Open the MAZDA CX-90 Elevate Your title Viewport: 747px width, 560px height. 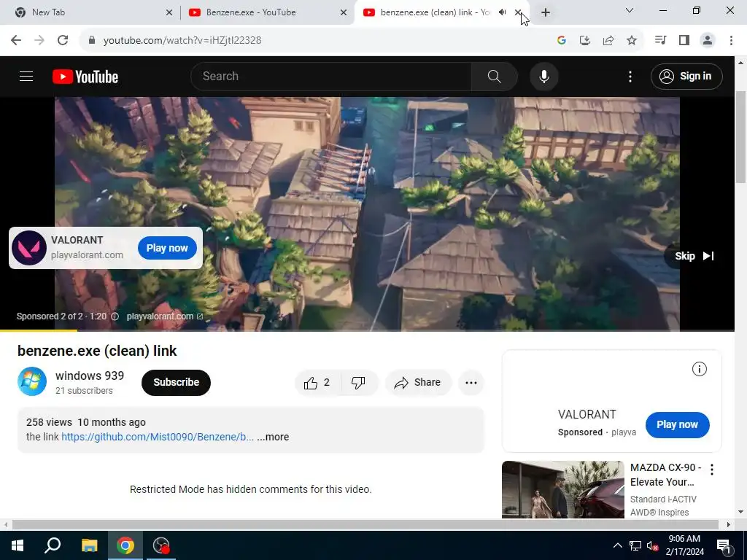(x=665, y=475)
